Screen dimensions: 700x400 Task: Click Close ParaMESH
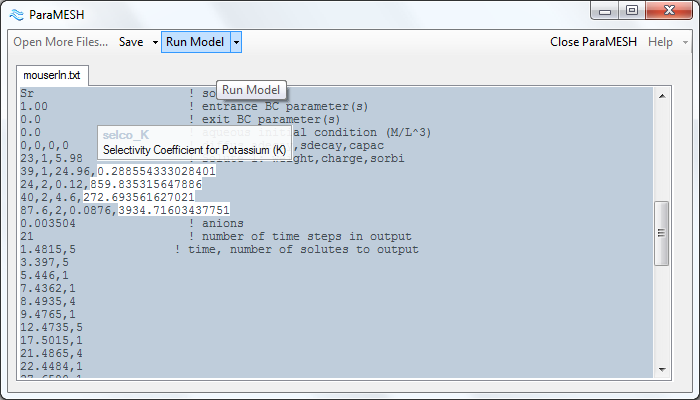(593, 42)
